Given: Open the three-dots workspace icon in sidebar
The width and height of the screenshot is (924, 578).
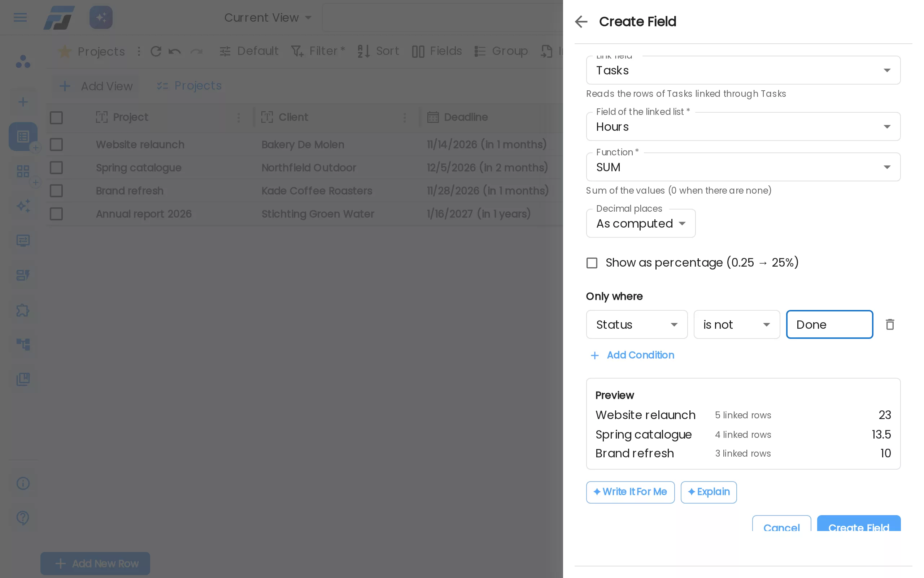Looking at the screenshot, I should pyautogui.click(x=23, y=61).
